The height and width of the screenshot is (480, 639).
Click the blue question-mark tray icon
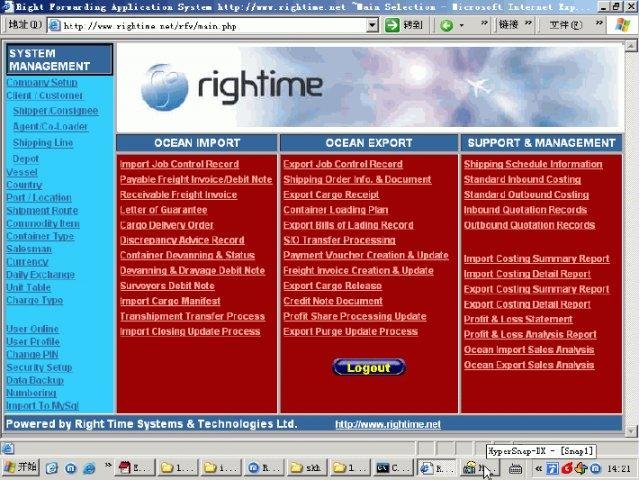(553, 469)
